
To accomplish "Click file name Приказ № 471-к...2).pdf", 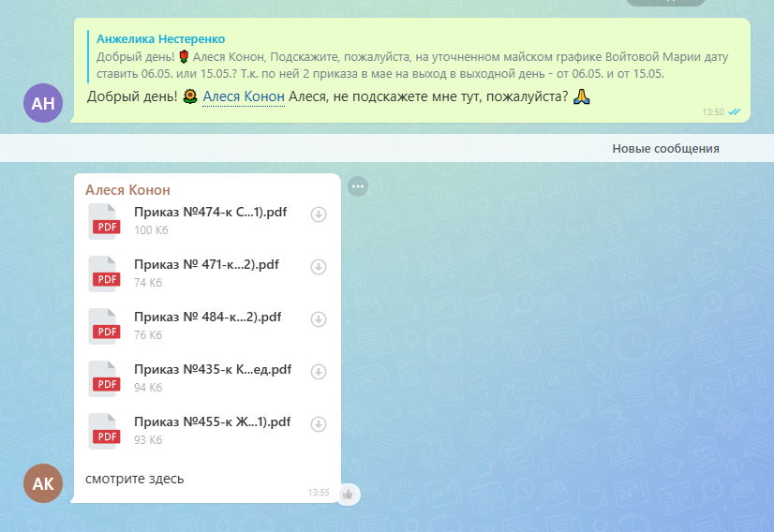I will (x=206, y=264).
